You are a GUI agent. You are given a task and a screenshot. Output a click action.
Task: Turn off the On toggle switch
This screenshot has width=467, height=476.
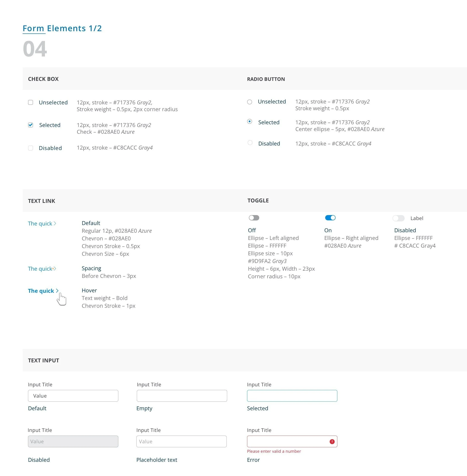click(330, 218)
